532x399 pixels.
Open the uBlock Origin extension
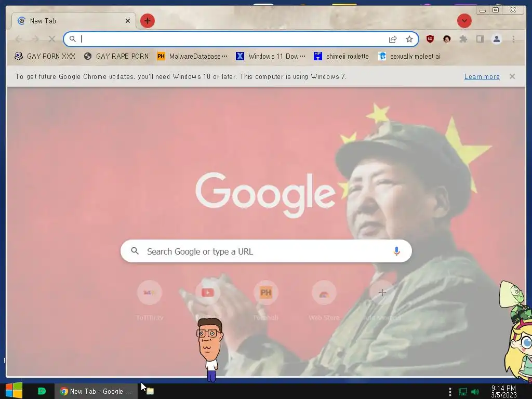pyautogui.click(x=430, y=39)
